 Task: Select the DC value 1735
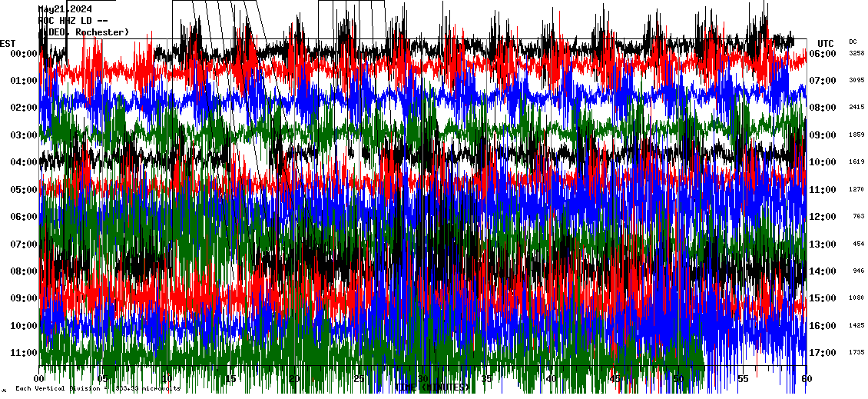pos(856,353)
